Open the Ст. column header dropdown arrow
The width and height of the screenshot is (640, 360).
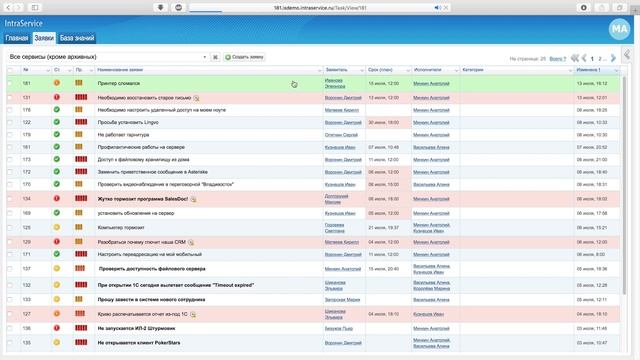click(x=69, y=71)
